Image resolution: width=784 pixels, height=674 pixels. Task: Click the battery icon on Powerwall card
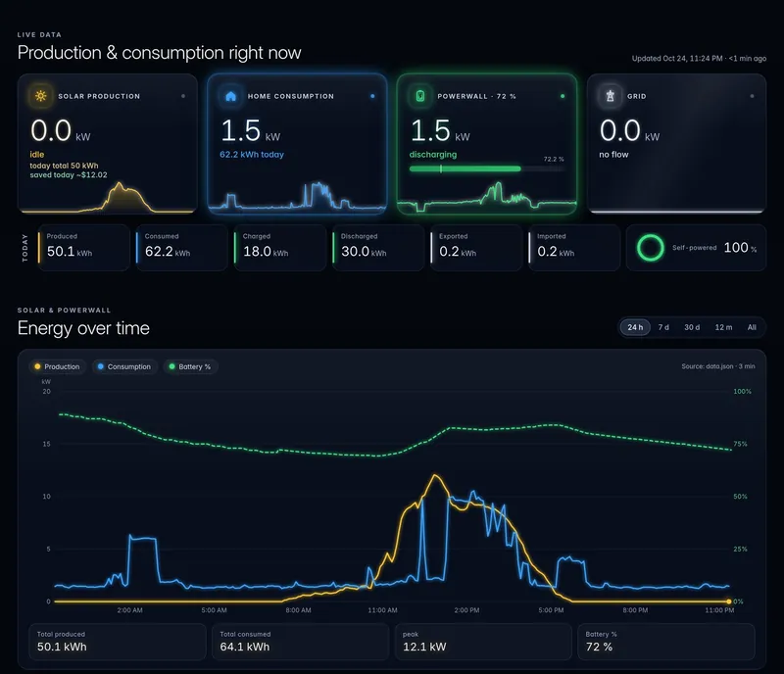tap(420, 96)
